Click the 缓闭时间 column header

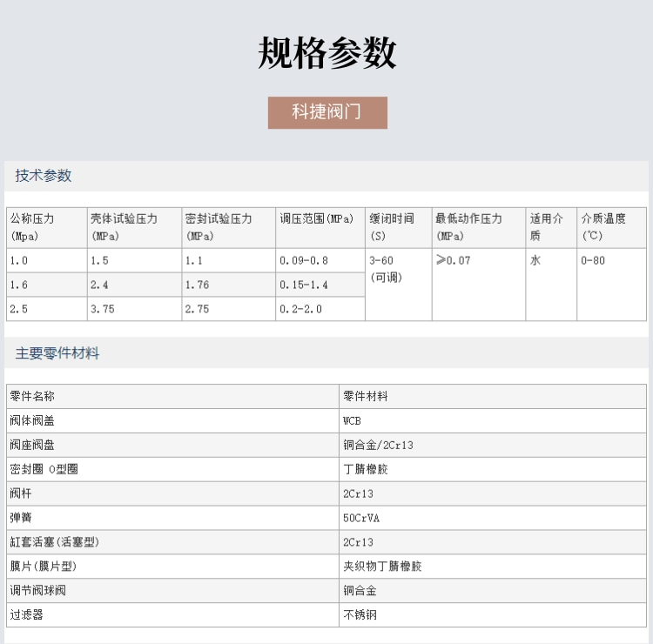[398, 226]
